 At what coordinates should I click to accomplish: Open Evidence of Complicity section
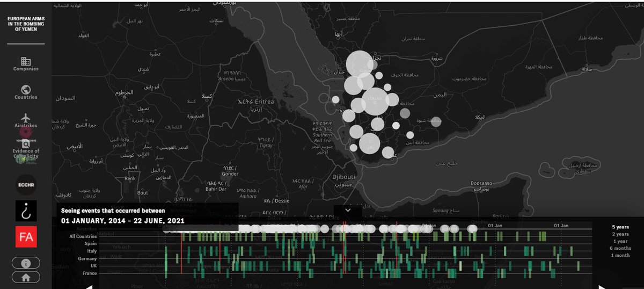(26, 148)
